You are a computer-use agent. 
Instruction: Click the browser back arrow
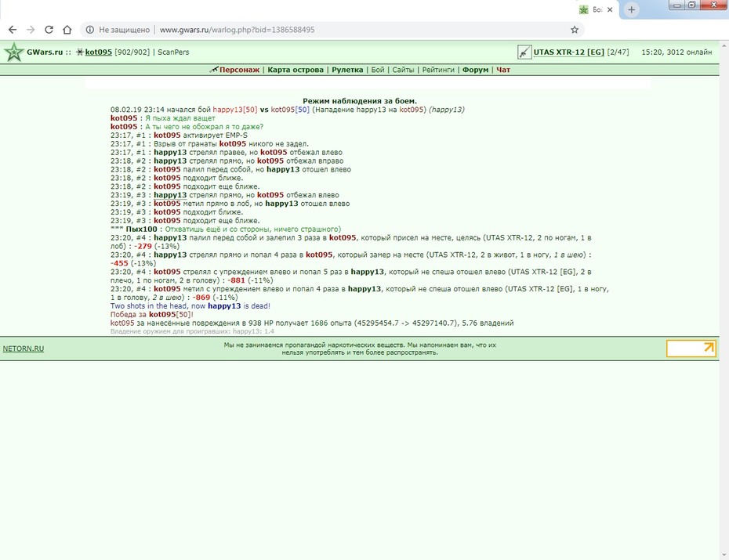pos(13,30)
